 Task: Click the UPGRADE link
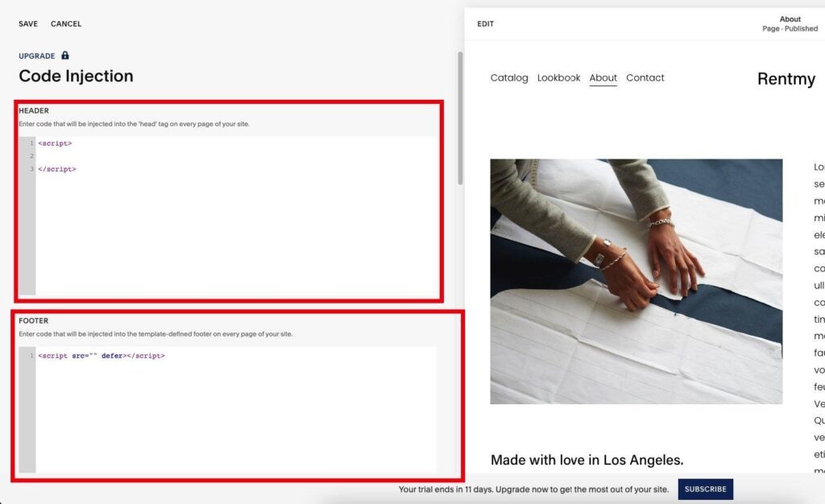pyautogui.click(x=37, y=56)
